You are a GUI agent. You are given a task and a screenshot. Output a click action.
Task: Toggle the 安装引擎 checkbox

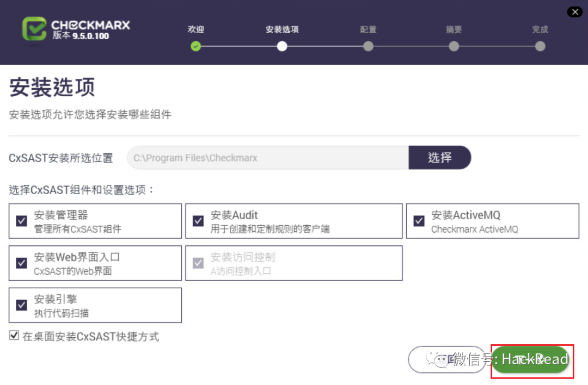(x=22, y=305)
